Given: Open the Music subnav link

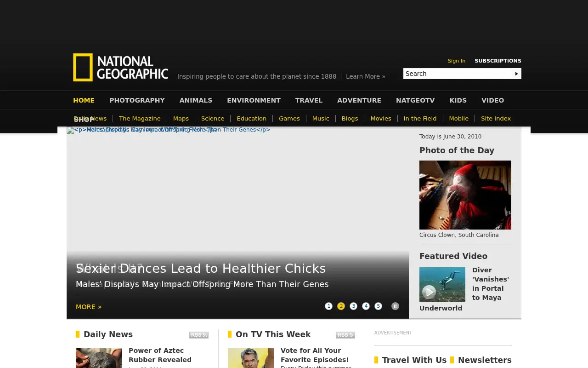Looking at the screenshot, I should click(x=321, y=119).
